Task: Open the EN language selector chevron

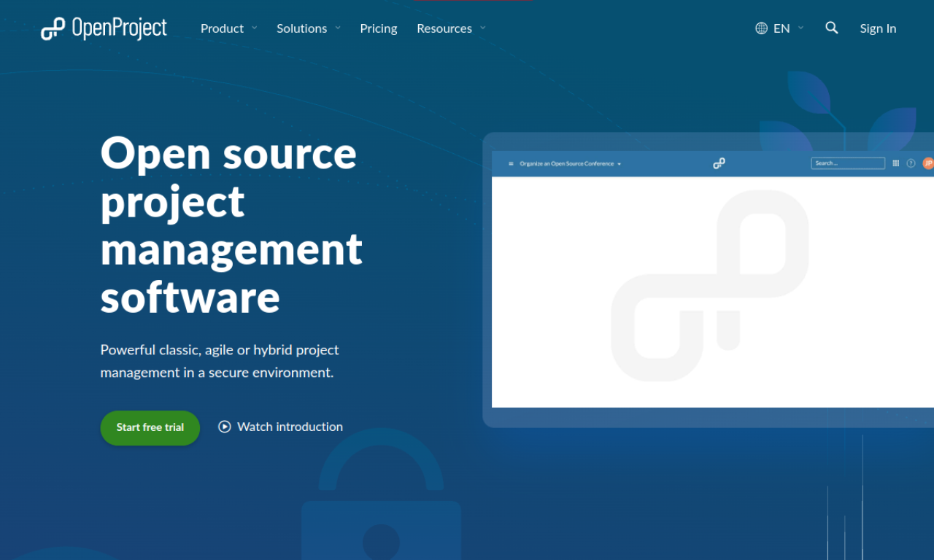Action: coord(800,28)
